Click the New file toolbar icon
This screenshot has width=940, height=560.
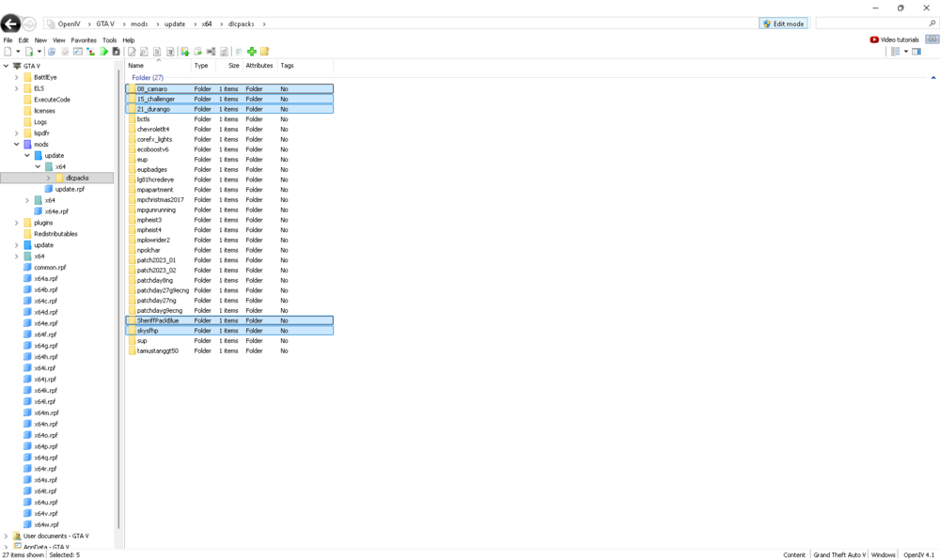coord(8,52)
